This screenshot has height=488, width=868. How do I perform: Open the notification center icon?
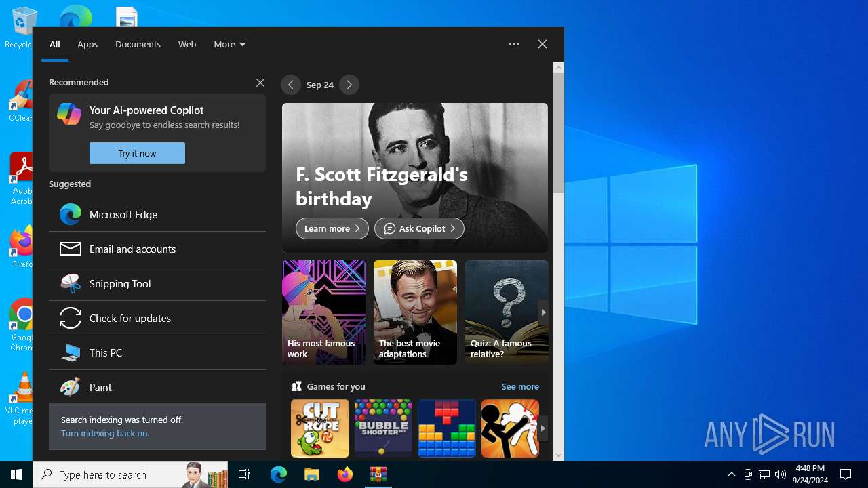coord(846,474)
